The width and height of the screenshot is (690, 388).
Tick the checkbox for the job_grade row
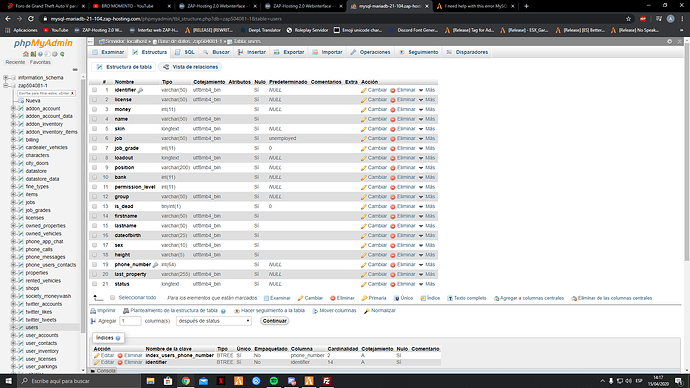(95, 148)
